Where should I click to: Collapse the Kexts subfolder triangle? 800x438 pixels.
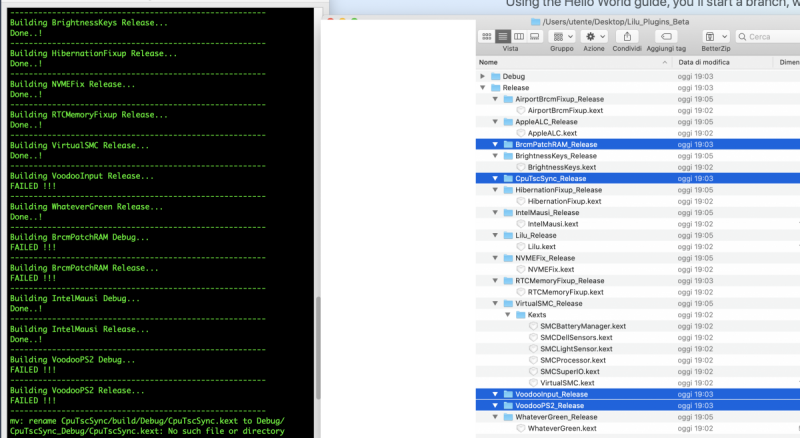(507, 314)
